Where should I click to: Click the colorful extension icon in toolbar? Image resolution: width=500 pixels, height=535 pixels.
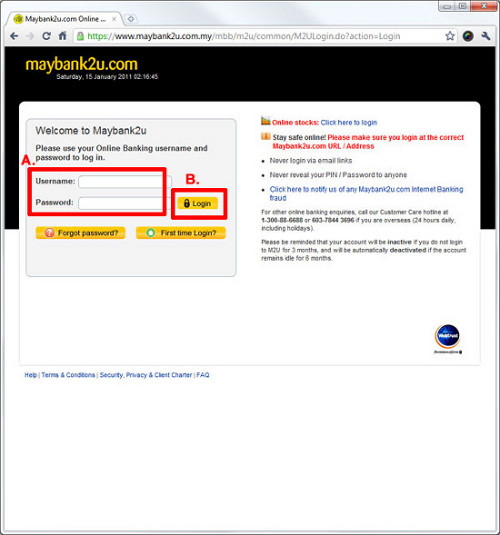(x=468, y=36)
